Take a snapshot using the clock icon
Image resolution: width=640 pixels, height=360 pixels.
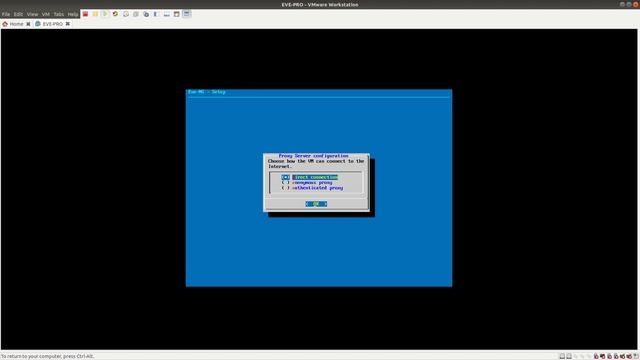coord(126,14)
